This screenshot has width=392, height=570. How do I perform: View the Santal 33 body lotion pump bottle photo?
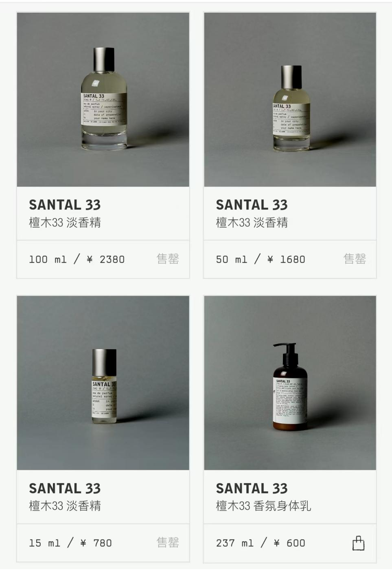tap(290, 383)
